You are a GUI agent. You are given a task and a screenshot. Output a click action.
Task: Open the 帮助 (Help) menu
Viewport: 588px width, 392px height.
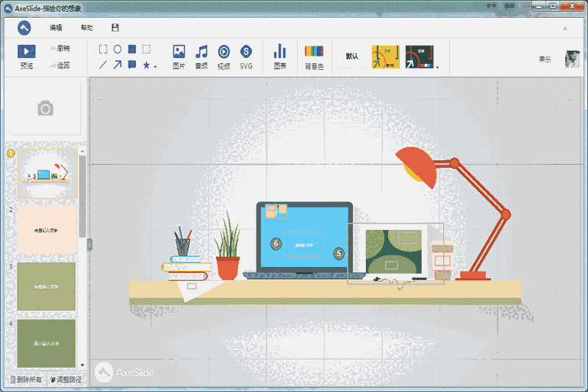pos(87,28)
